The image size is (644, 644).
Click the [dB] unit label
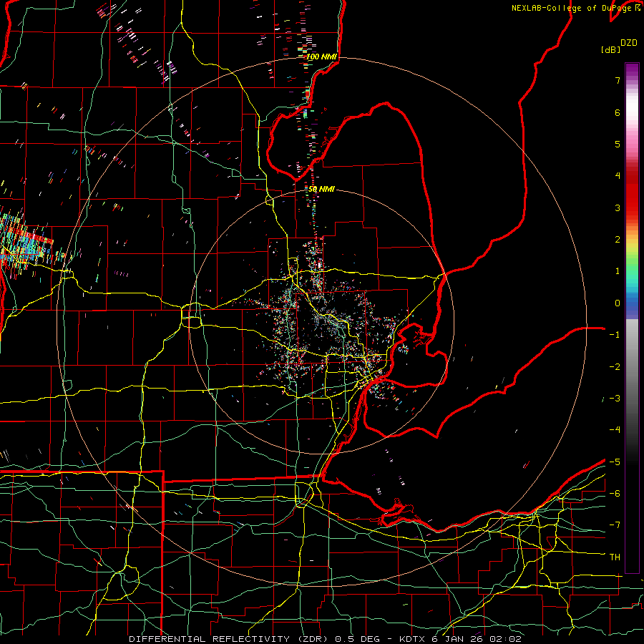[x=610, y=49]
